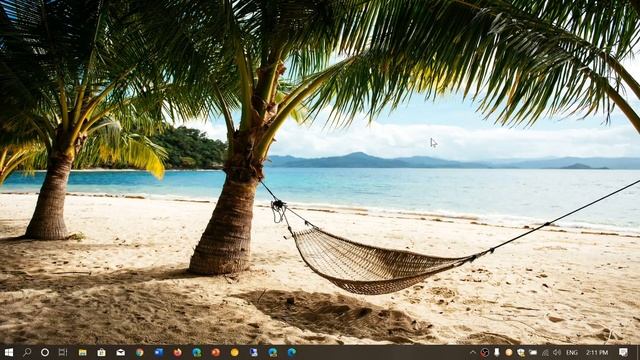
Task: Launch Cortana circle icon
Action: click(x=45, y=352)
